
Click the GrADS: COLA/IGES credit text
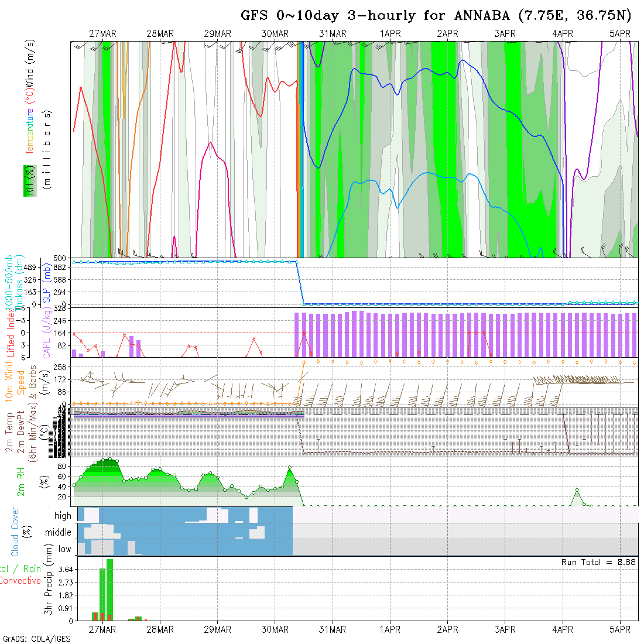tap(36, 639)
